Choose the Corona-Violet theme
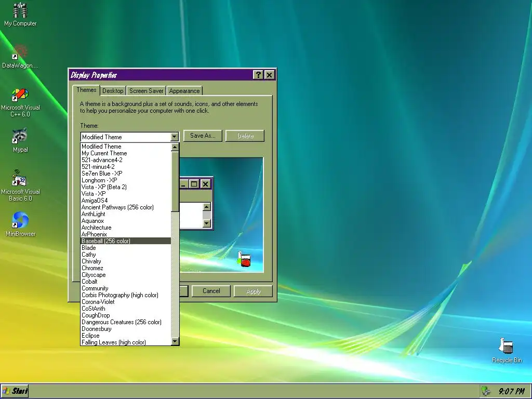The height and width of the screenshot is (399, 532). pos(126,302)
